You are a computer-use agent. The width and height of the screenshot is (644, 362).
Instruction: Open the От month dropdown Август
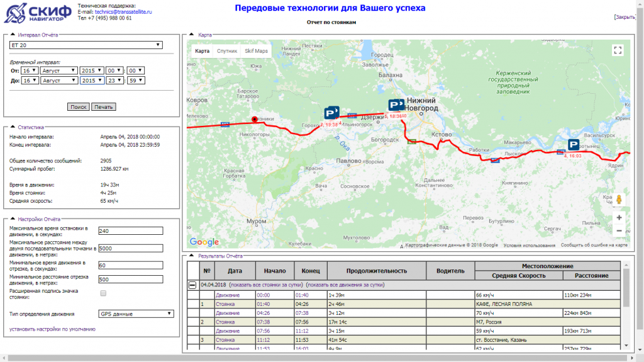pos(58,71)
